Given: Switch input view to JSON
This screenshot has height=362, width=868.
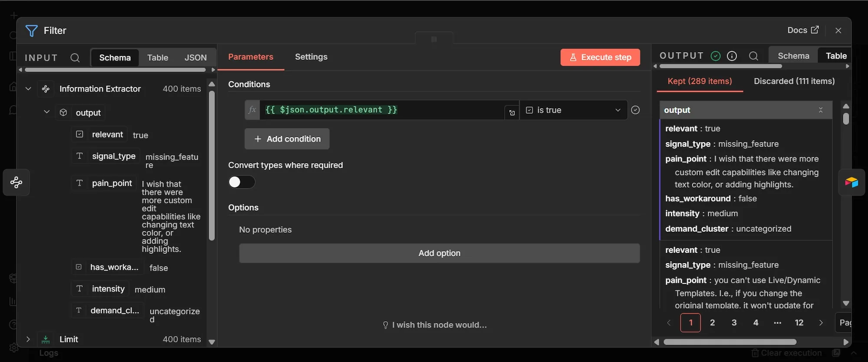Looking at the screenshot, I should click(x=196, y=58).
